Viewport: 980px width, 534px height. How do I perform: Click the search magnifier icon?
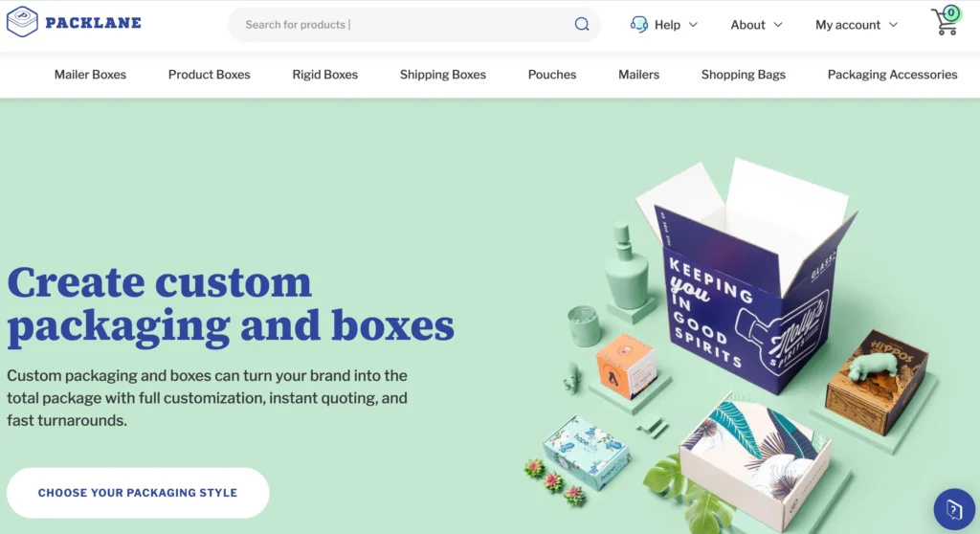click(582, 24)
